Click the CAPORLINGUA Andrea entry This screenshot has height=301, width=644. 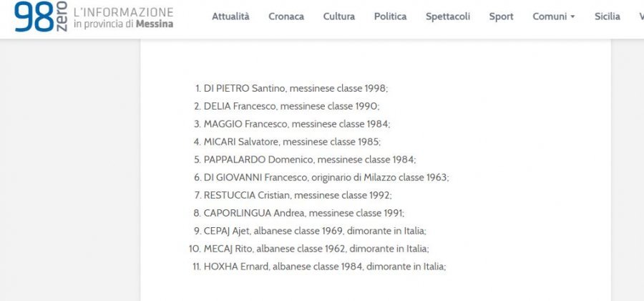tap(303, 213)
